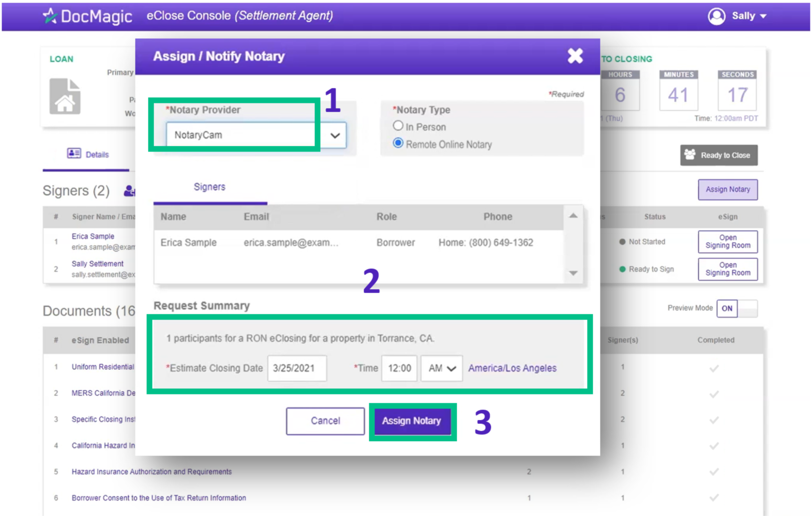Click the Not Started status text
The height and width of the screenshot is (516, 812).
(646, 241)
